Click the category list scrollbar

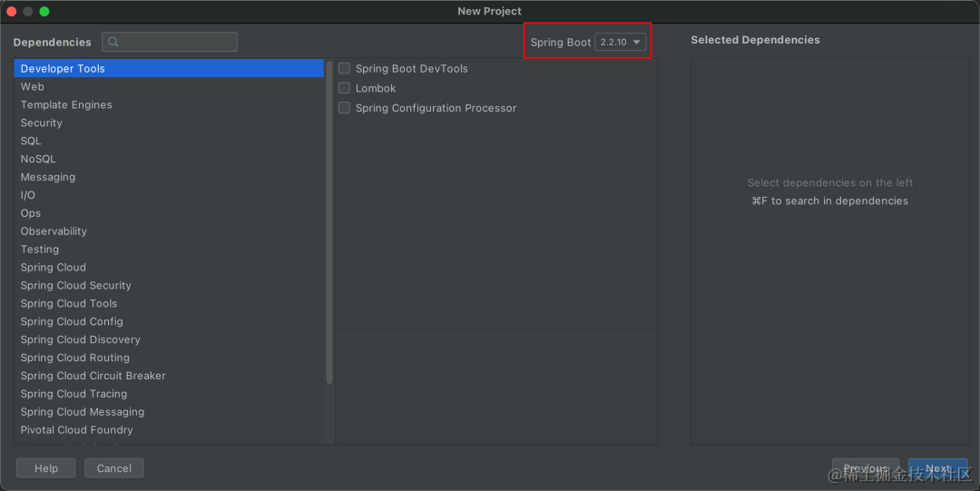(x=329, y=222)
